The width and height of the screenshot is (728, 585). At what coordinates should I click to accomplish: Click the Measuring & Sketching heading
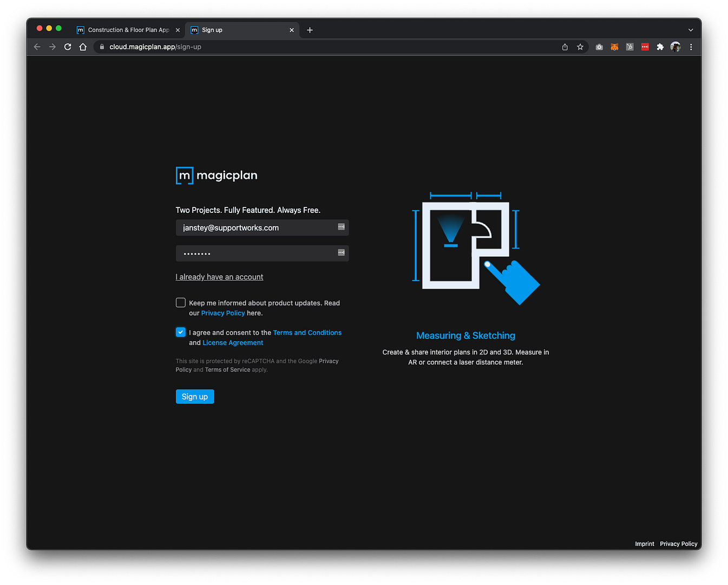466,336
